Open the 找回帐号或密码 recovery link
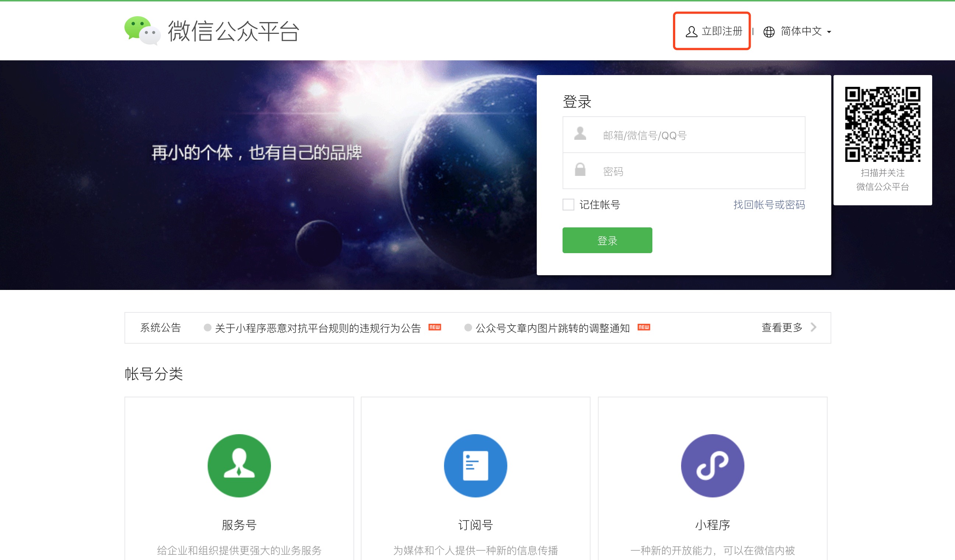The image size is (955, 560). coord(769,205)
